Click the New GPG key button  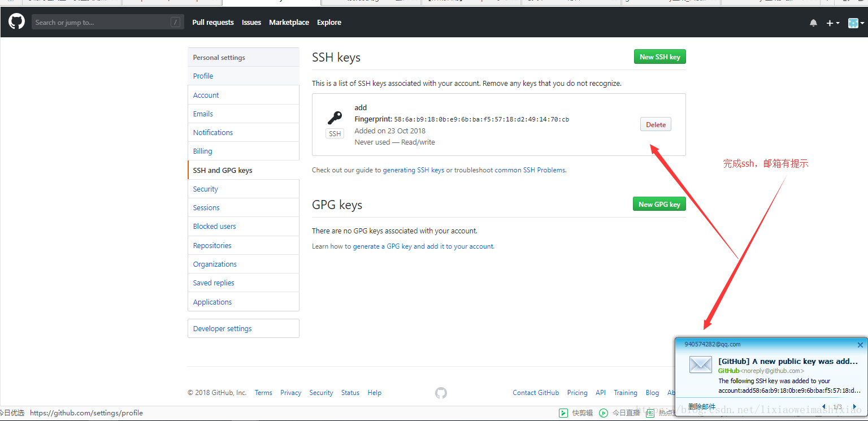tap(659, 204)
